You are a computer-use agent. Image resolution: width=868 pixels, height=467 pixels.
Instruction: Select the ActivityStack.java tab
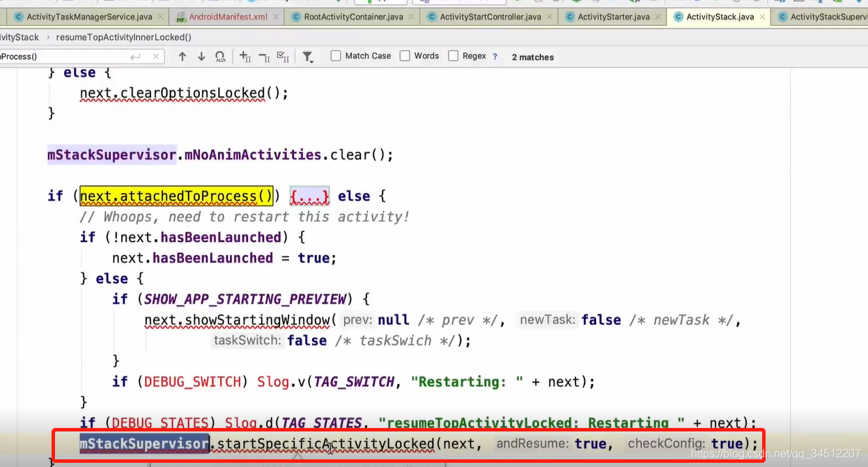(x=720, y=17)
